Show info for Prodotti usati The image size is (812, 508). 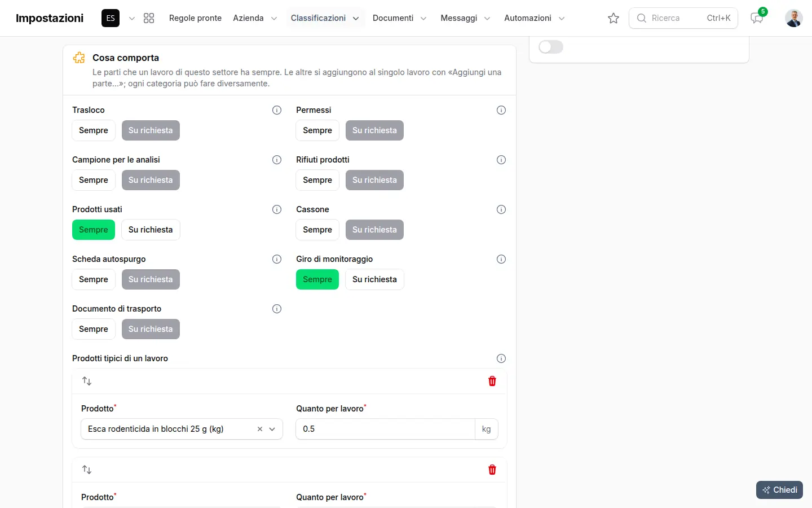coord(277,209)
